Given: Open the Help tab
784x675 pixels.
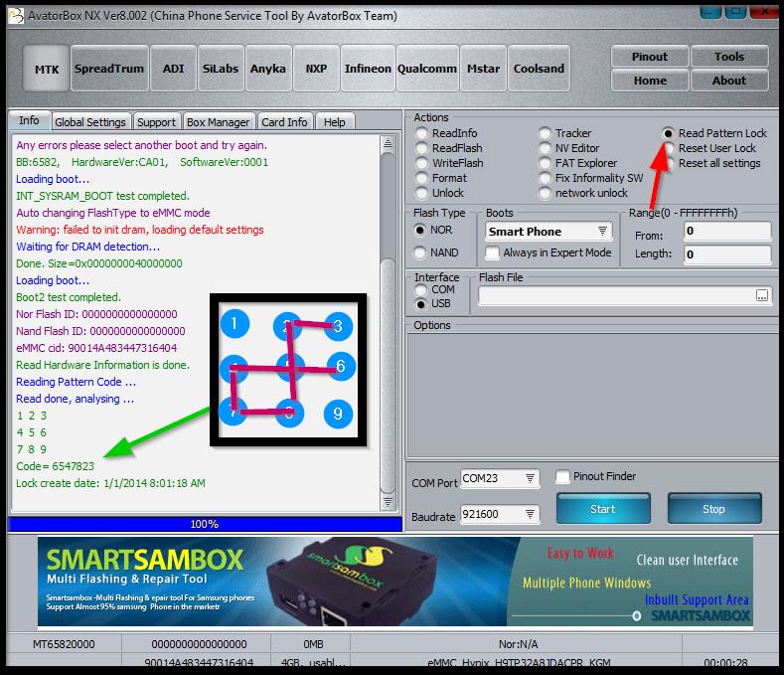Looking at the screenshot, I should point(334,122).
